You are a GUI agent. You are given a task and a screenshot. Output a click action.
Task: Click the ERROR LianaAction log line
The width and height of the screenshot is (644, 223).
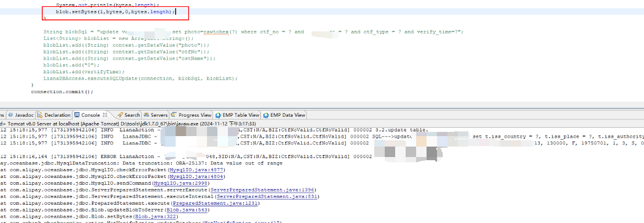186,156
